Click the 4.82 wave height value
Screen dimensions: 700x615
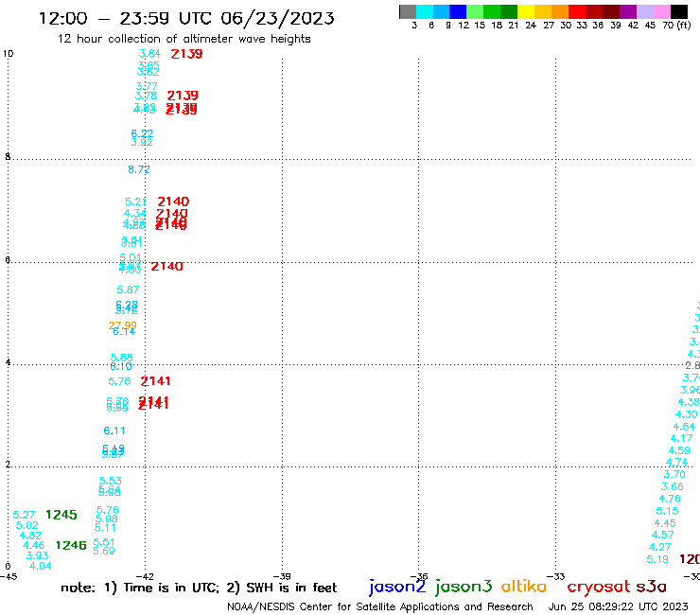click(30, 536)
